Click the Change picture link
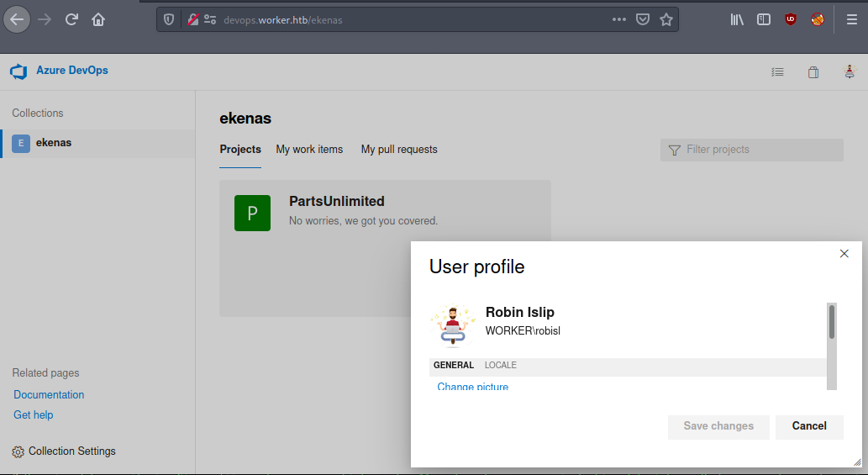This screenshot has width=868, height=475. click(473, 387)
